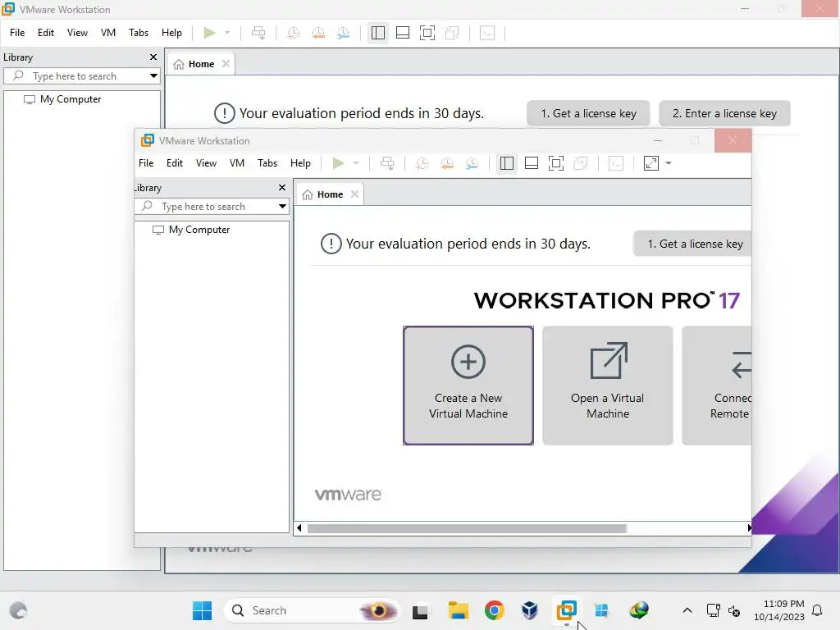Open File menu in back window
Screen dimensions: 840x630
[x=17, y=33]
